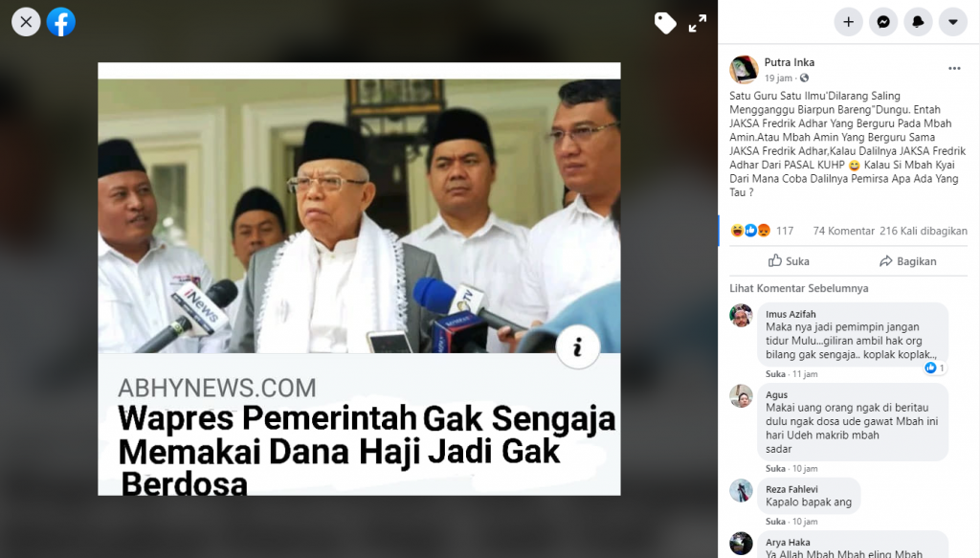
Task: Close the photo viewer with the X button
Action: point(26,22)
